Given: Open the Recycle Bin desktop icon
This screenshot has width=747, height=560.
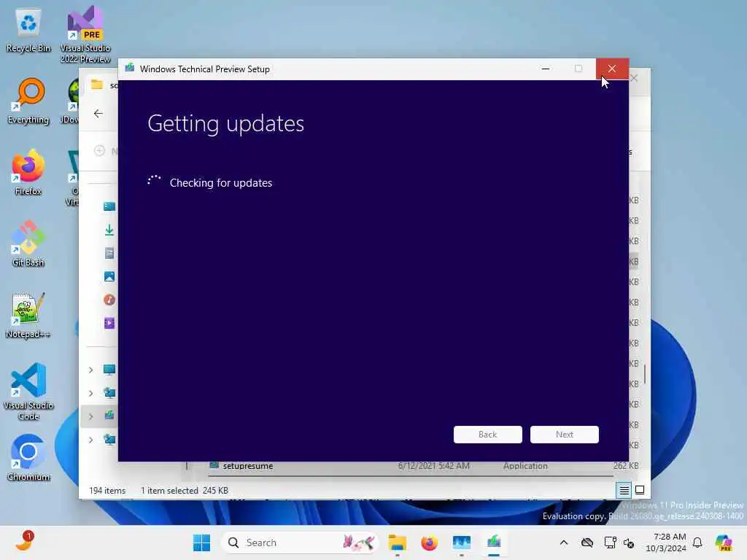Looking at the screenshot, I should pos(28,31).
